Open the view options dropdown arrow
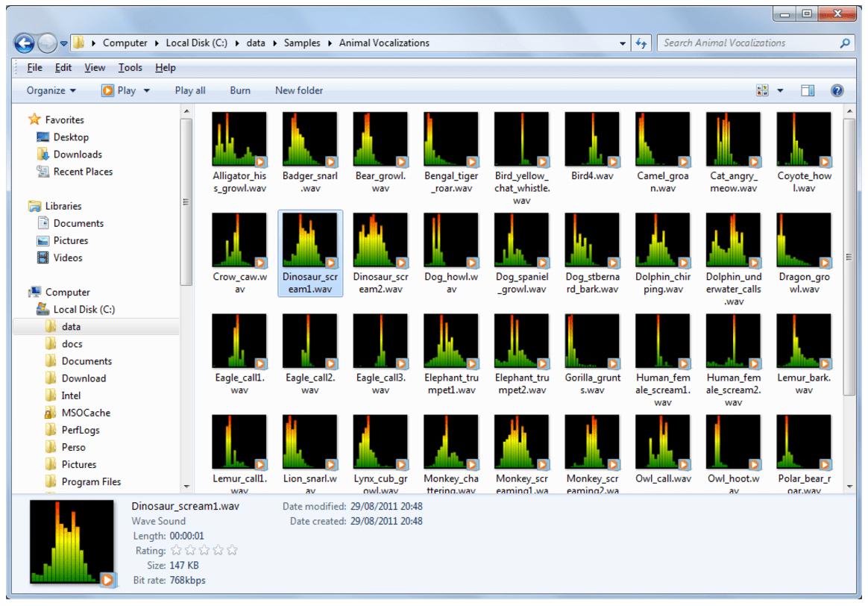868x606 pixels. (780, 90)
